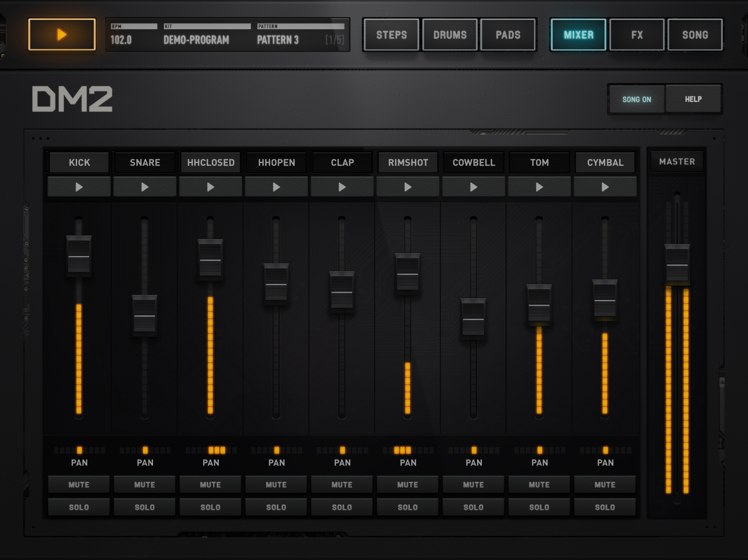Toggle the SONG ON button
748x560 pixels.
click(x=637, y=99)
